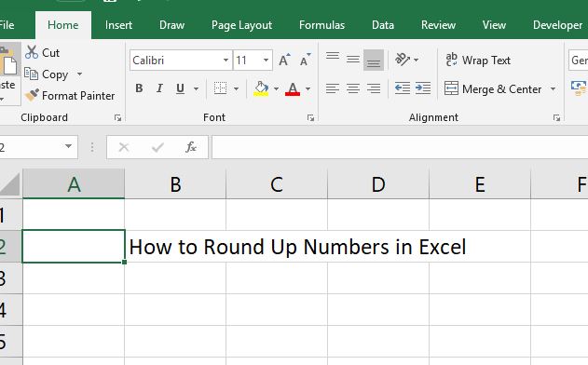Screen dimensions: 588x365
Task: Select column B header
Action: (x=175, y=184)
